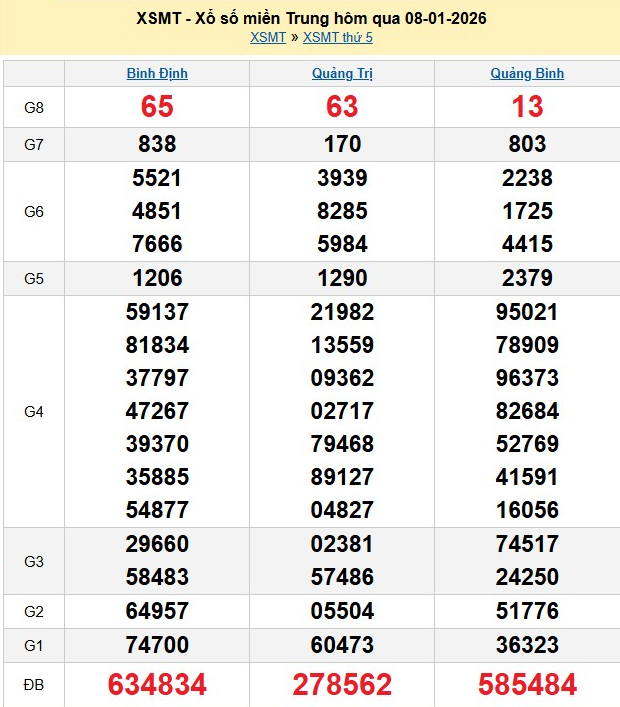Click the G2 number 05504
Image resolution: width=620 pixels, height=707 pixels.
(x=342, y=613)
